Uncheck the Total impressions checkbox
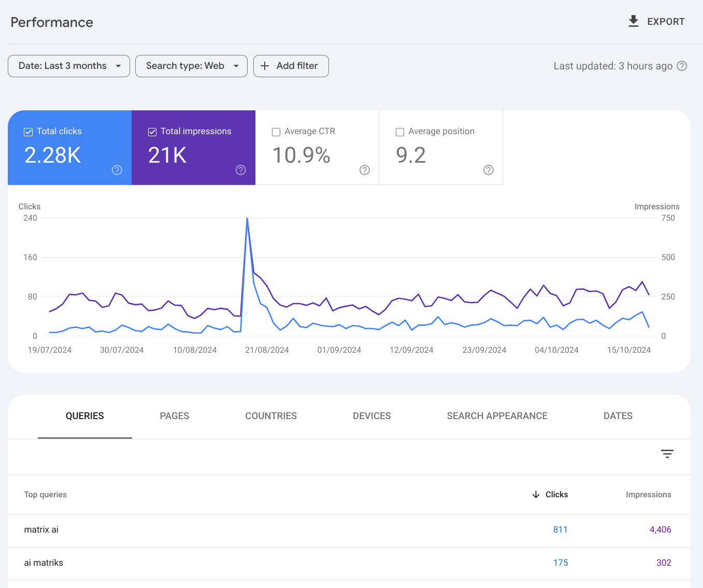 (x=152, y=132)
